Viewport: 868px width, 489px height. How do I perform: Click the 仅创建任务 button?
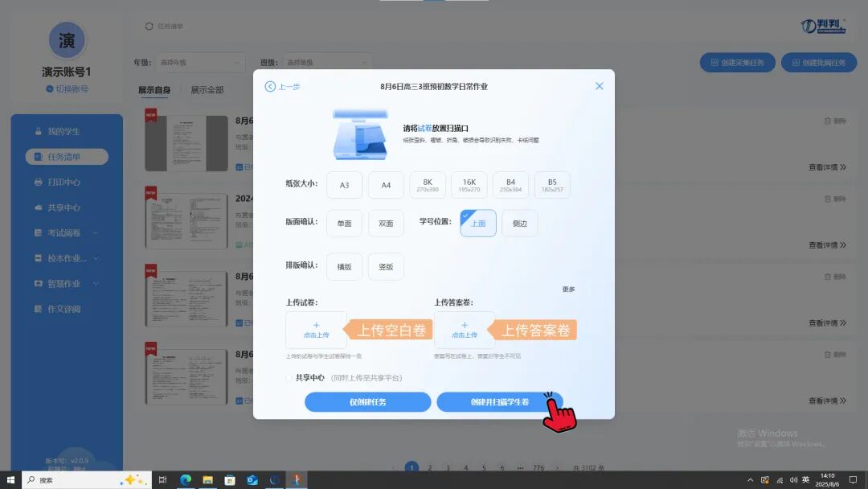(370, 401)
